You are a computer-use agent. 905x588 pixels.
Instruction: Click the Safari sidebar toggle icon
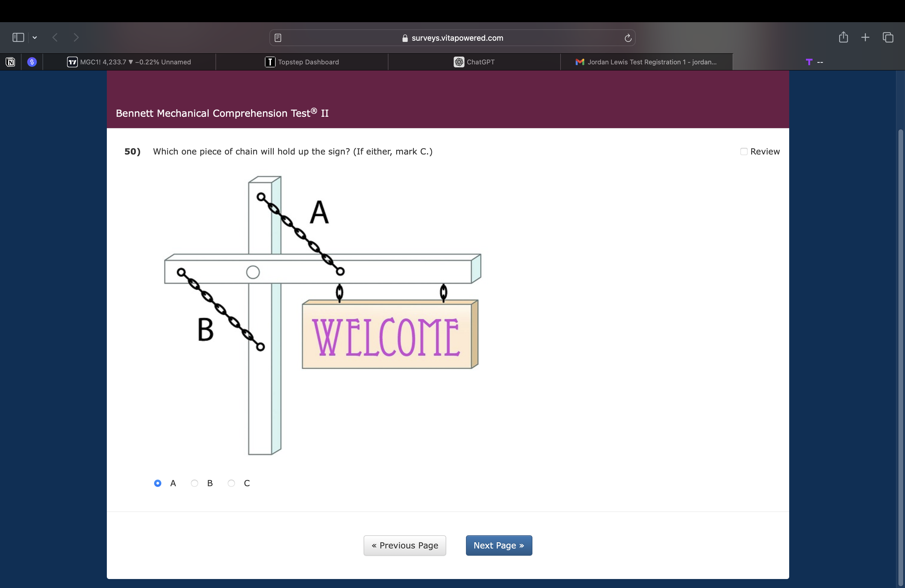coord(18,37)
